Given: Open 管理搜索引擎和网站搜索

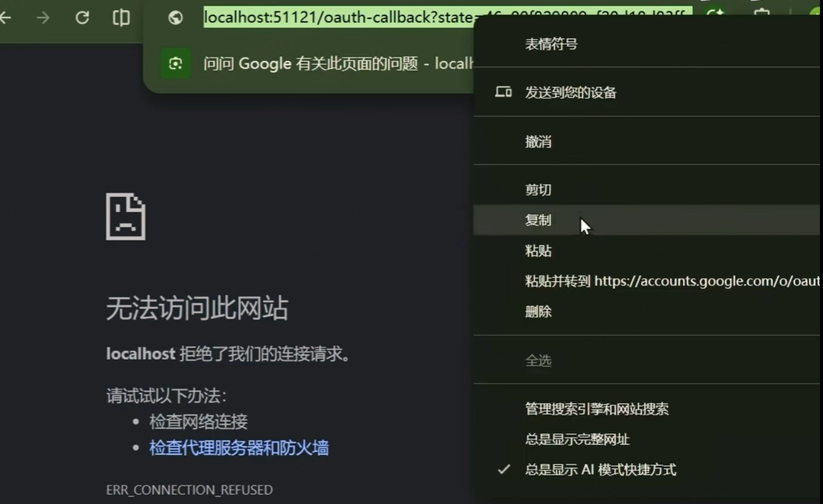Looking at the screenshot, I should (646, 409).
